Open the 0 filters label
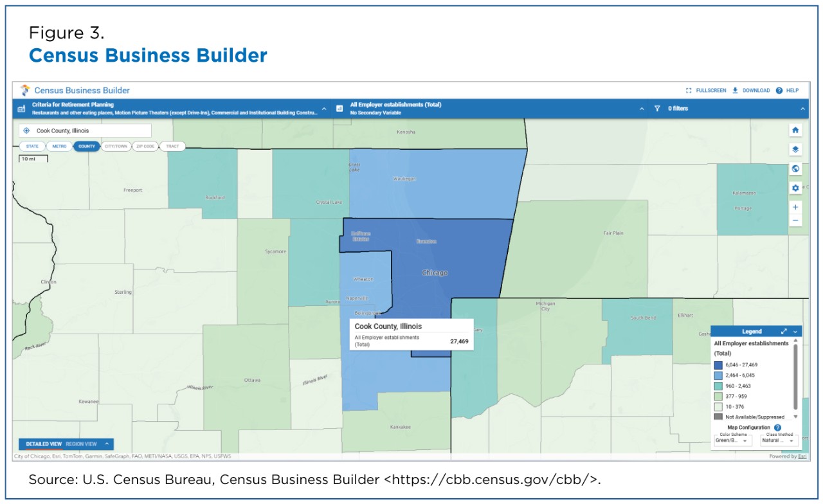The image size is (823, 504). pyautogui.click(x=678, y=109)
